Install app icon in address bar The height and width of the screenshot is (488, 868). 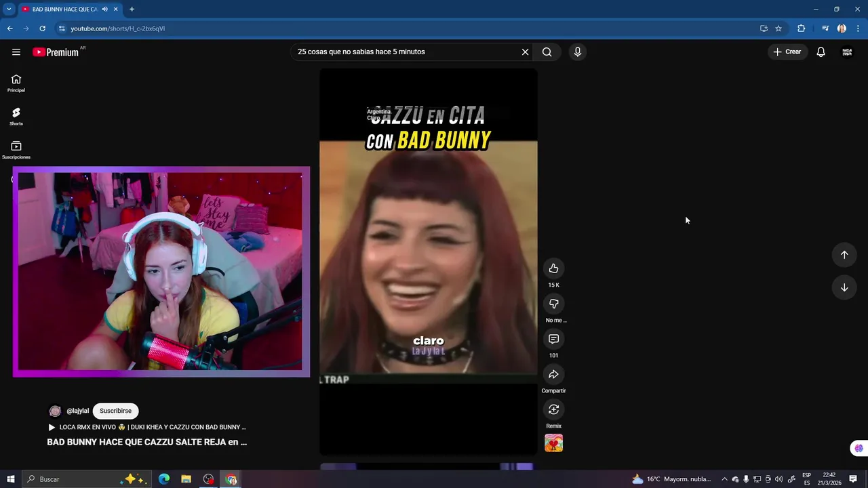point(764,28)
